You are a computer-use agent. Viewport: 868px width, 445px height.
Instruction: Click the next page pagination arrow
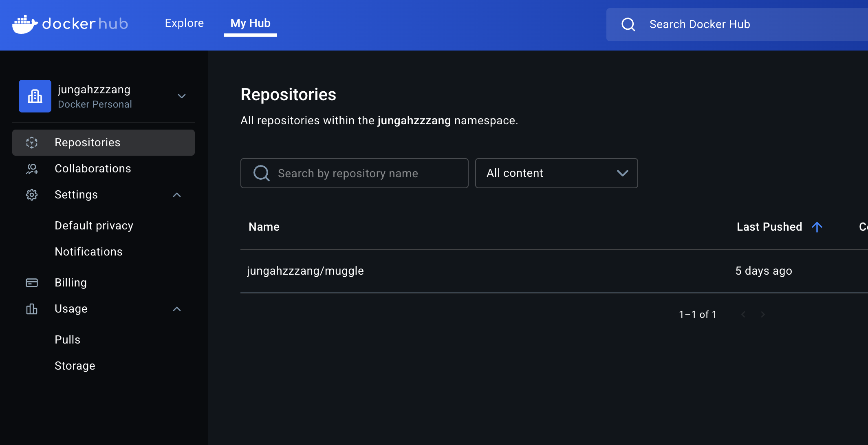click(x=763, y=315)
